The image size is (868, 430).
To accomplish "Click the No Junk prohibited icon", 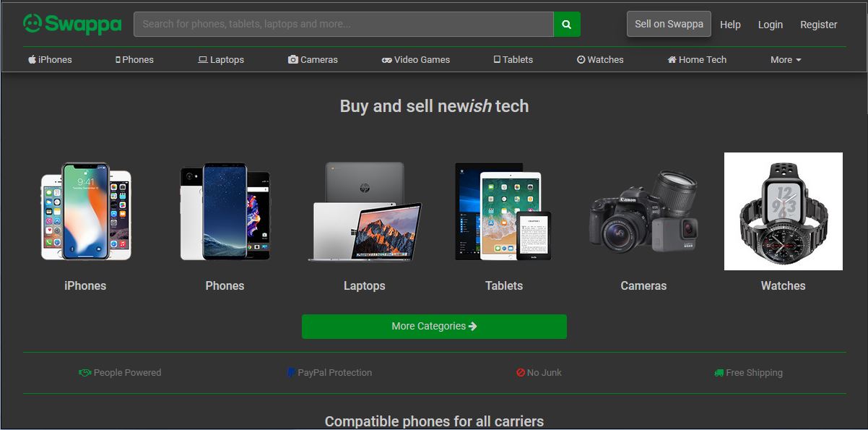I will coord(521,373).
